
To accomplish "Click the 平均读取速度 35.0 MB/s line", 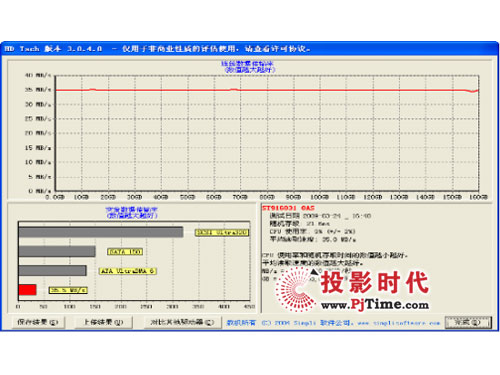I will (x=313, y=239).
